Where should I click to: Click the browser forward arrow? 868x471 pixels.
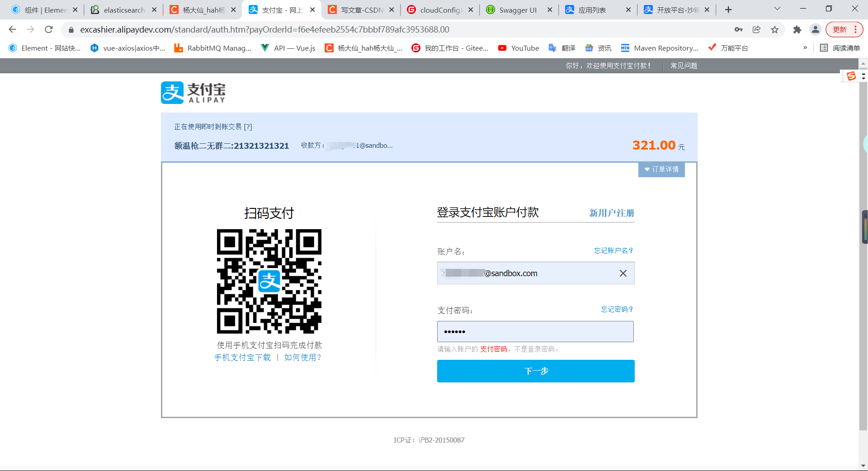(30, 29)
